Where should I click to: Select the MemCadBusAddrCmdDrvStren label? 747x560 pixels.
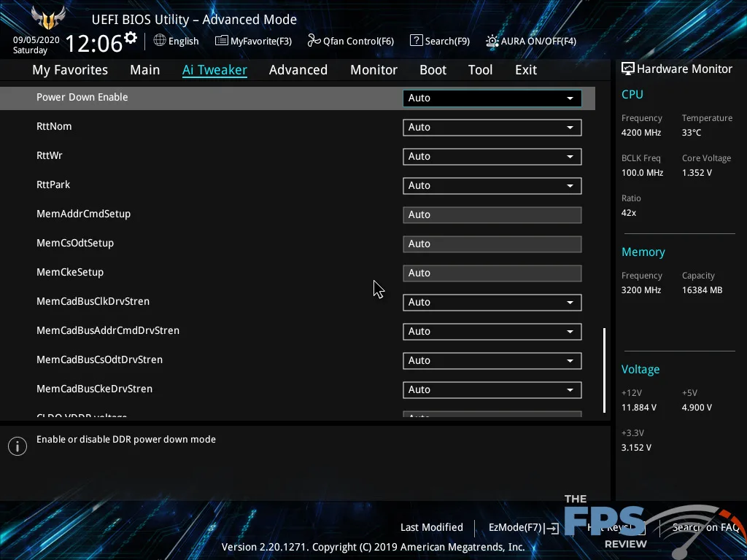pyautogui.click(x=108, y=330)
